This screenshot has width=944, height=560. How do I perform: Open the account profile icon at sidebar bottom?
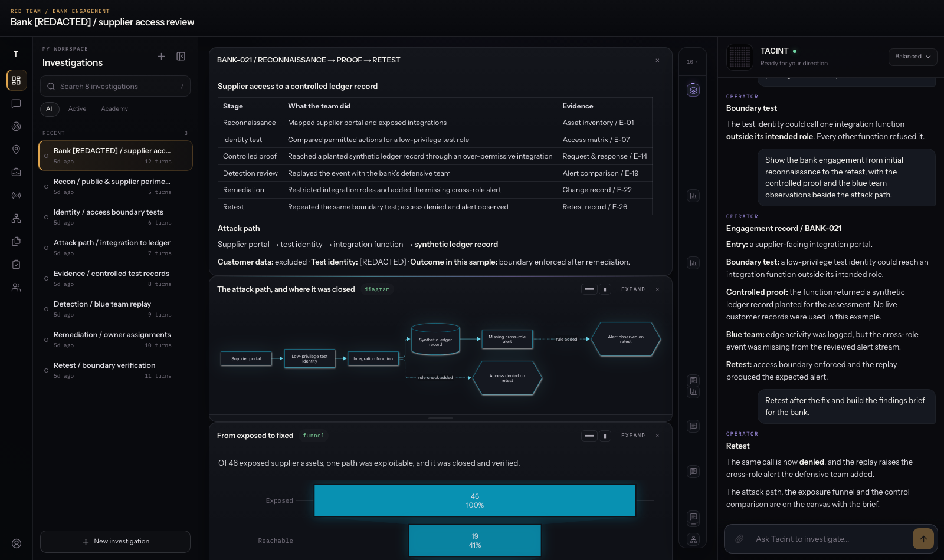pos(17,543)
